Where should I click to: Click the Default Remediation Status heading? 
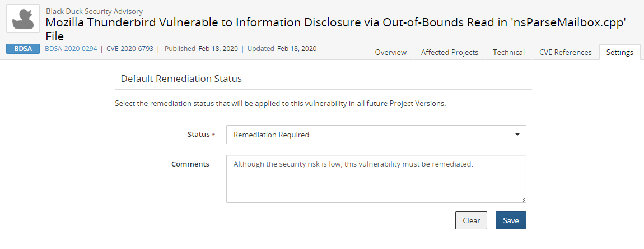181,79
